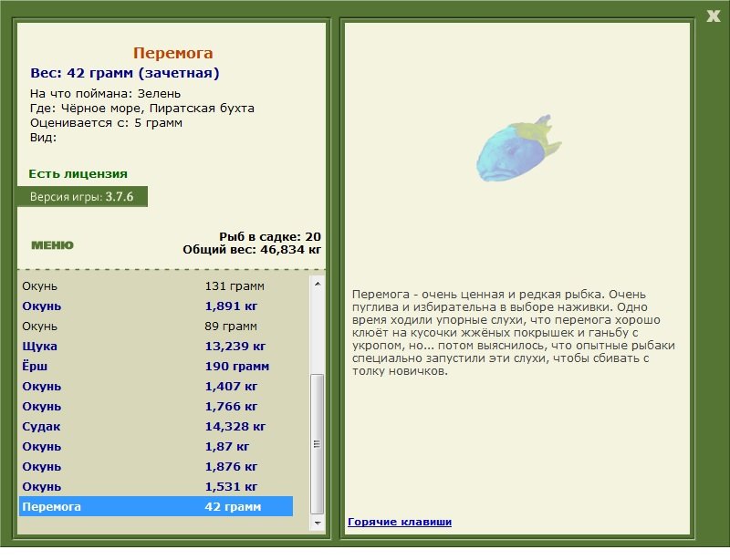Select the Окунь 131 грамм row

[x=156, y=285]
